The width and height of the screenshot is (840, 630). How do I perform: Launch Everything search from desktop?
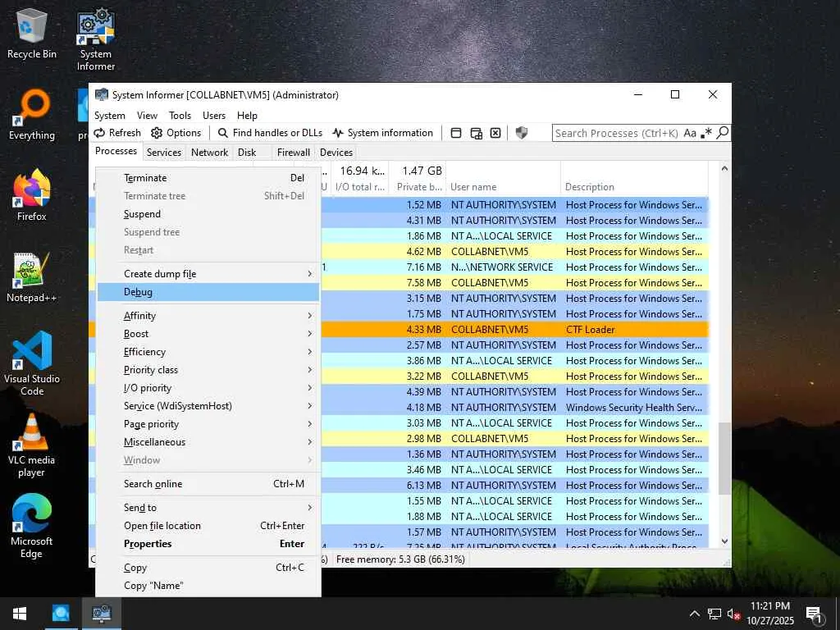(32, 115)
